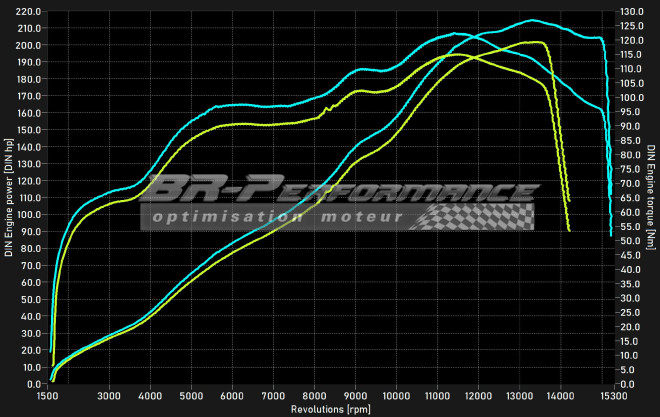Screen dimensions: 660x417
Task: Click the 100.0 tick on the left axis
Action: (28, 215)
